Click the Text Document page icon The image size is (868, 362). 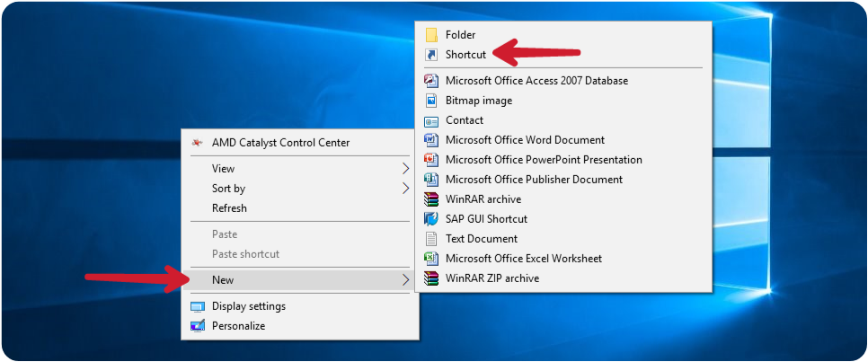click(x=431, y=239)
